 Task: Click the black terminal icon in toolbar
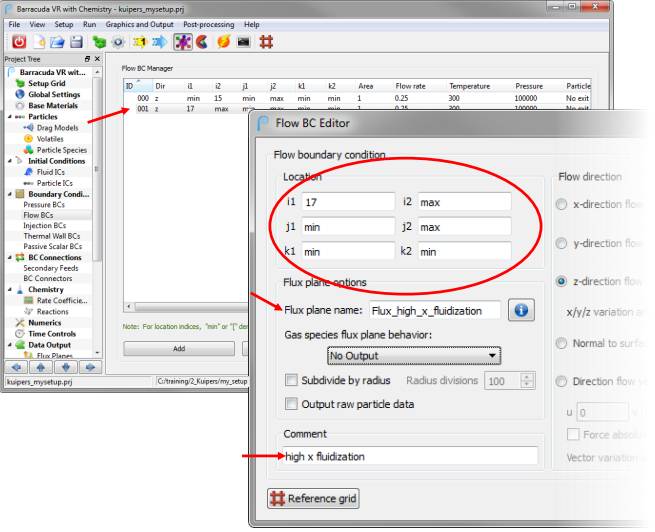(x=245, y=42)
